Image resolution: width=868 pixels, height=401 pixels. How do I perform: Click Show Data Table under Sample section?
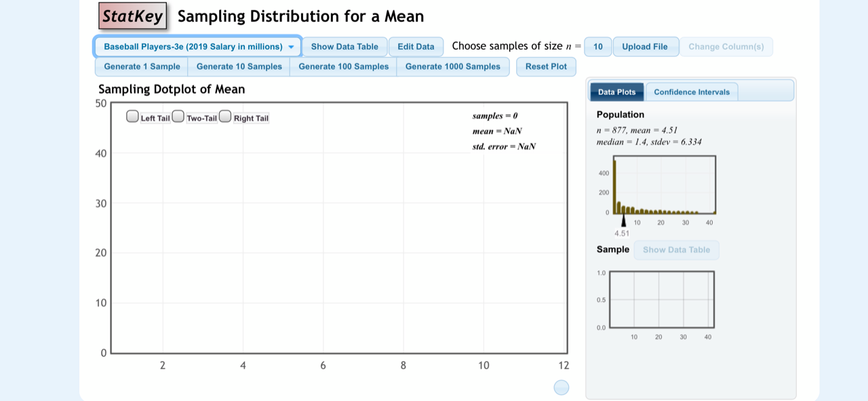pos(676,250)
